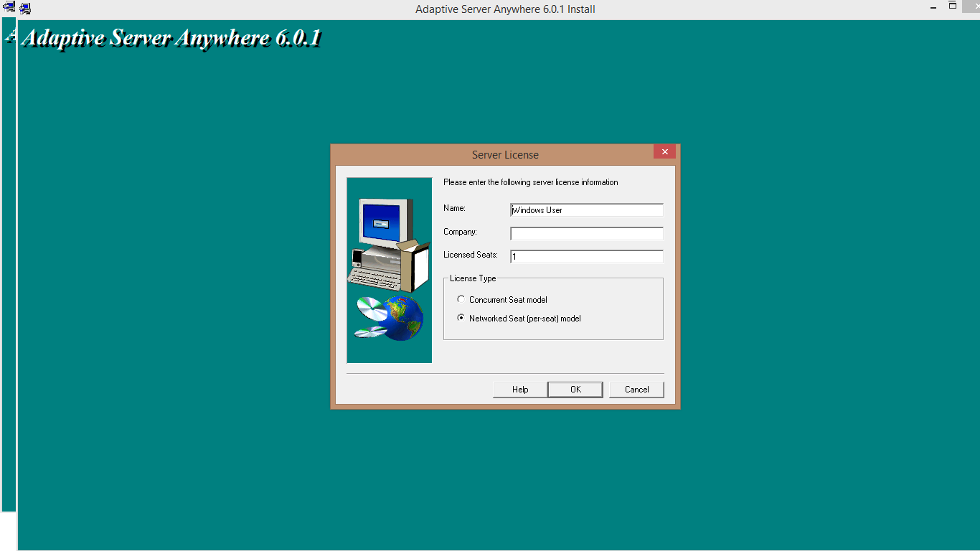Click the "Please enter the following server license information" text
980x551 pixels.
tap(531, 182)
